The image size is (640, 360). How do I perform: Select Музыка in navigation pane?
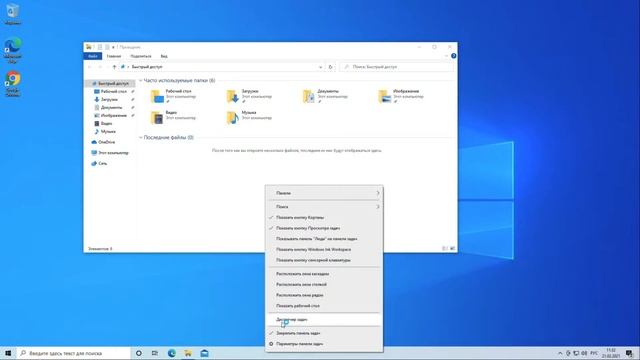coord(108,131)
